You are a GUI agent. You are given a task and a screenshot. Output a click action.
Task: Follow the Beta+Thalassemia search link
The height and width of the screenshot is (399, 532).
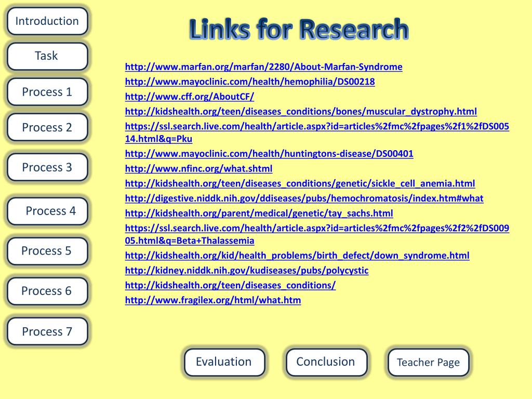(317, 234)
